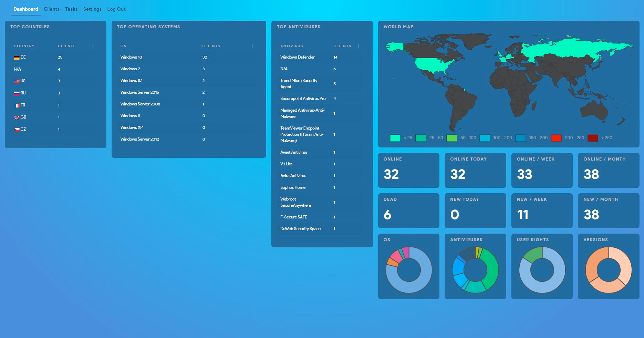Click the Log Out link
This screenshot has height=338, width=644.
pos(116,9)
